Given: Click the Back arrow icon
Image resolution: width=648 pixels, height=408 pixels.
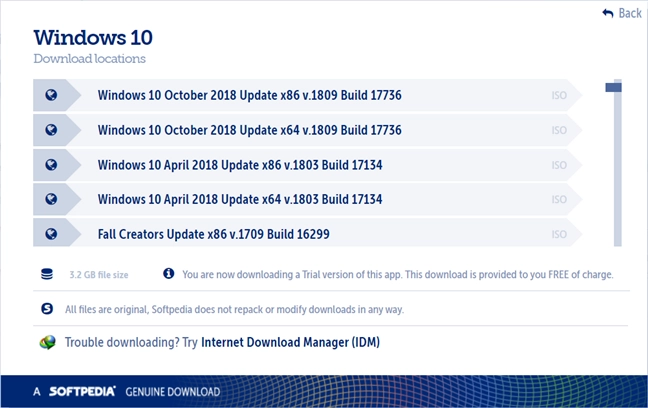Looking at the screenshot, I should click(x=608, y=13).
